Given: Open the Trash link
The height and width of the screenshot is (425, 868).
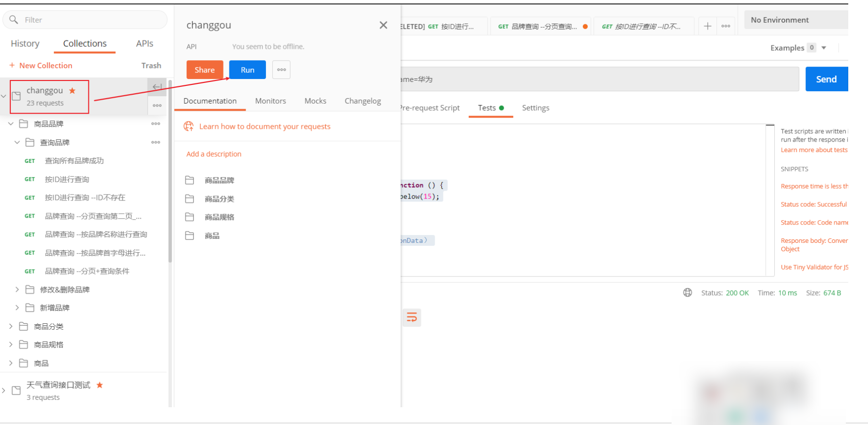Looking at the screenshot, I should (x=151, y=65).
